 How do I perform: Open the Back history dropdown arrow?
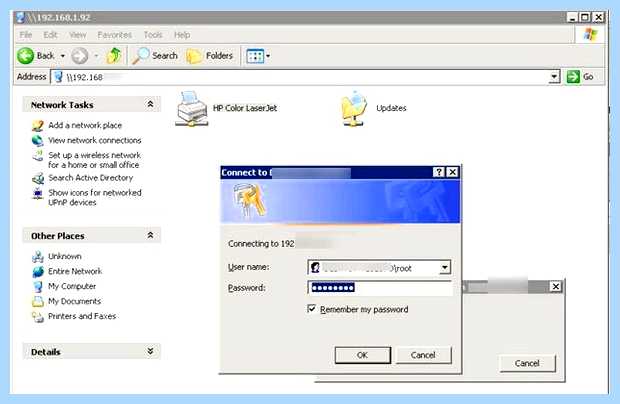point(62,56)
